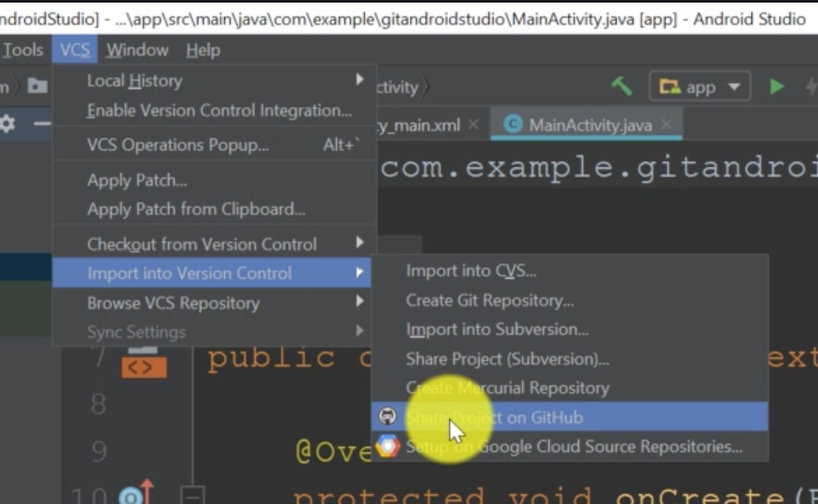Click Share Project on GitHub
This screenshot has width=818, height=504.
(569, 417)
